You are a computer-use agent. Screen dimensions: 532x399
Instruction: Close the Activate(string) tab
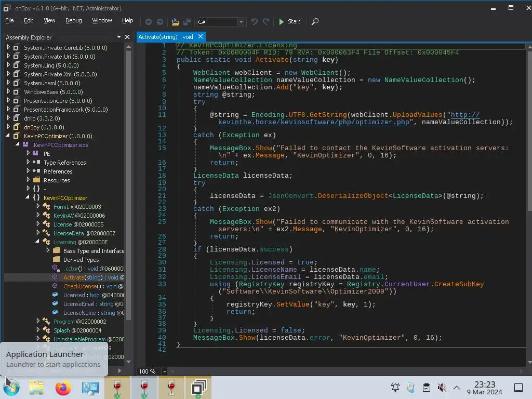pyautogui.click(x=201, y=36)
